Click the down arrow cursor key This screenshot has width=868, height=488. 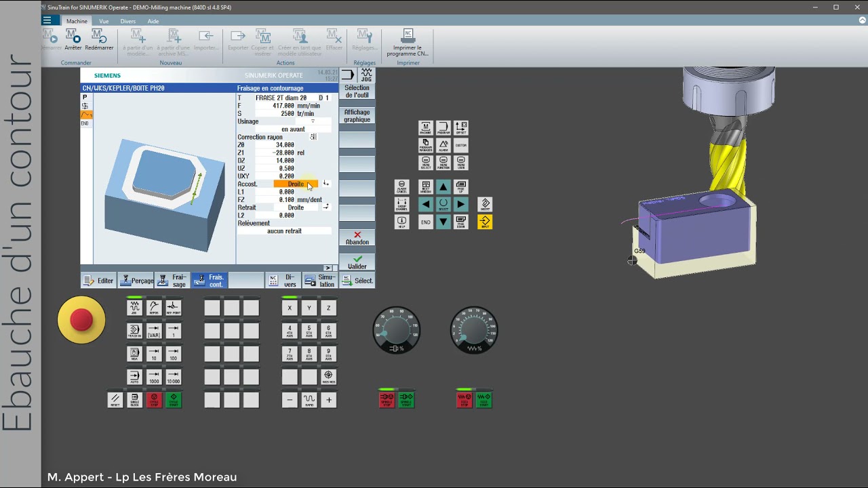coord(443,222)
